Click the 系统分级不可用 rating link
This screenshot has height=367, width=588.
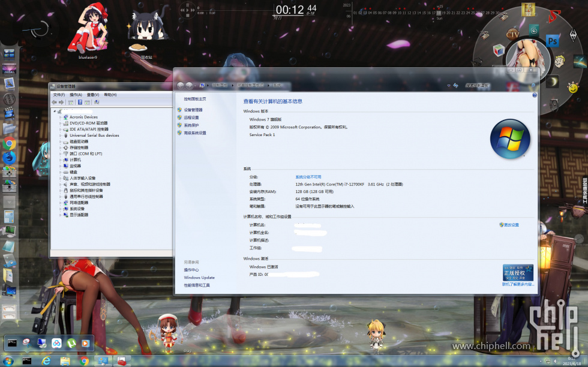(308, 177)
